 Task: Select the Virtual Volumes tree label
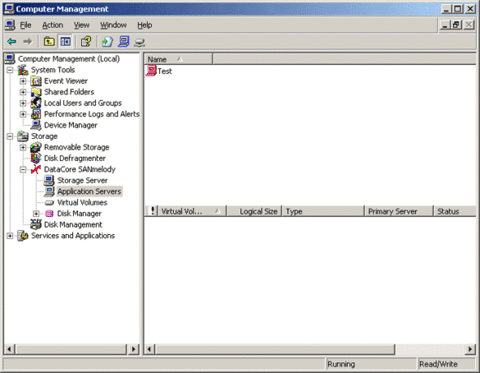(82, 202)
